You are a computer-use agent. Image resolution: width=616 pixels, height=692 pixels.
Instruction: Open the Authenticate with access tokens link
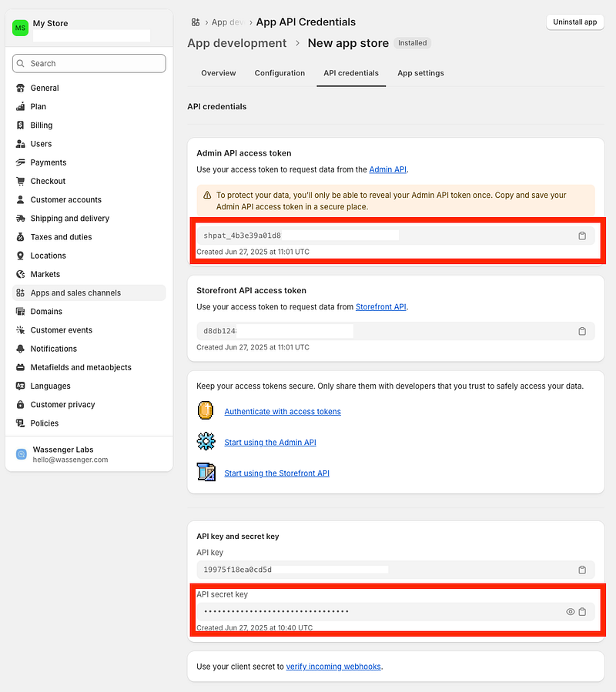[282, 412]
